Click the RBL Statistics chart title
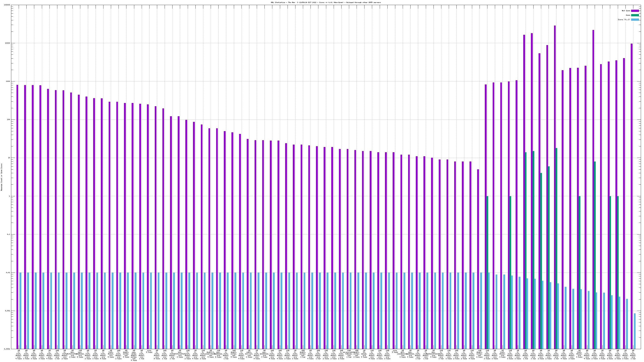 tap(325, 2)
